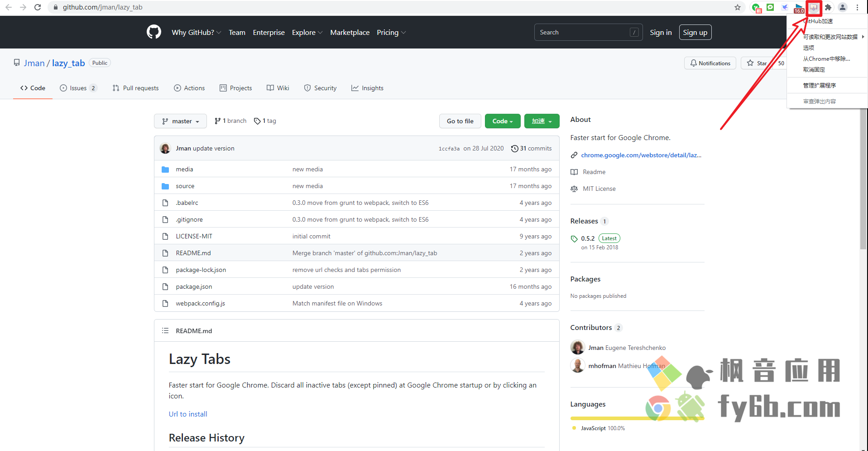Open the README.md file
This screenshot has width=868, height=451.
193,253
